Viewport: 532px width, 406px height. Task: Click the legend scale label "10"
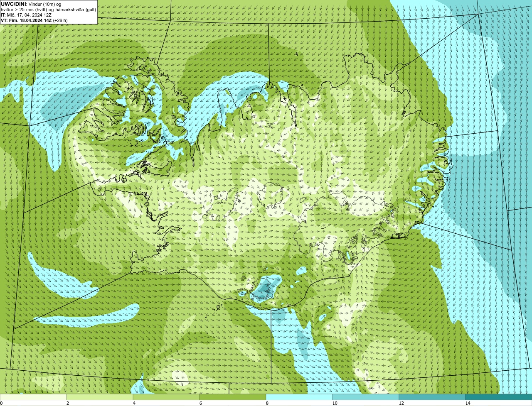tap(335, 403)
